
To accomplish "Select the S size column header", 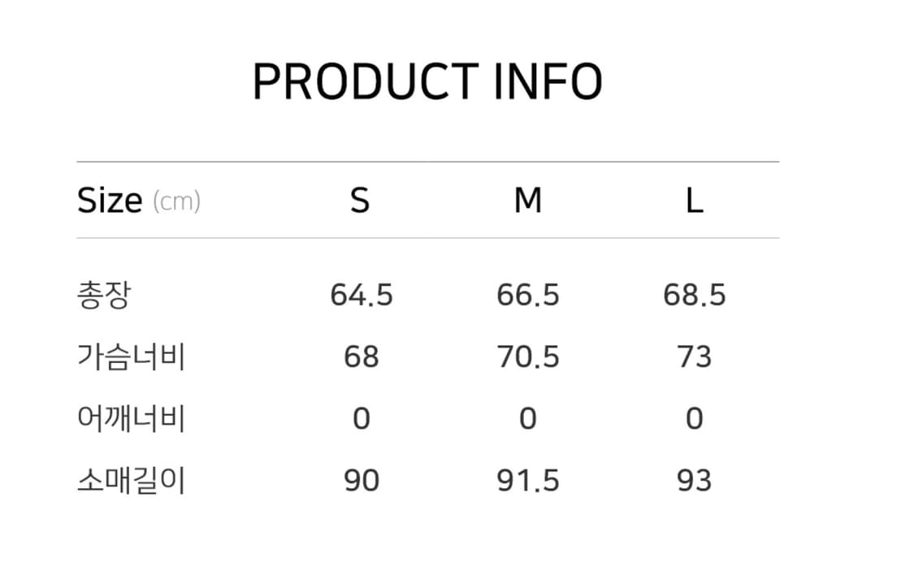I will tap(360, 200).
